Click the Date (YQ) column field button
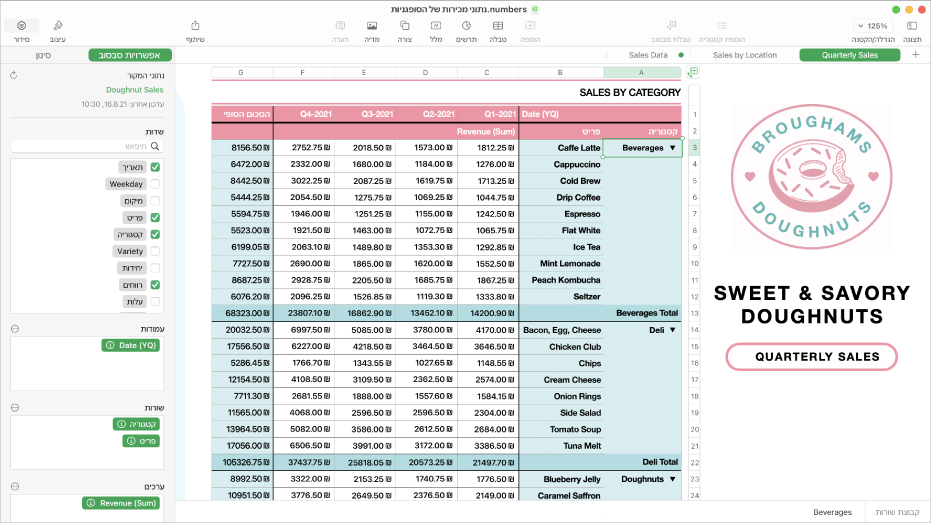 click(x=131, y=345)
